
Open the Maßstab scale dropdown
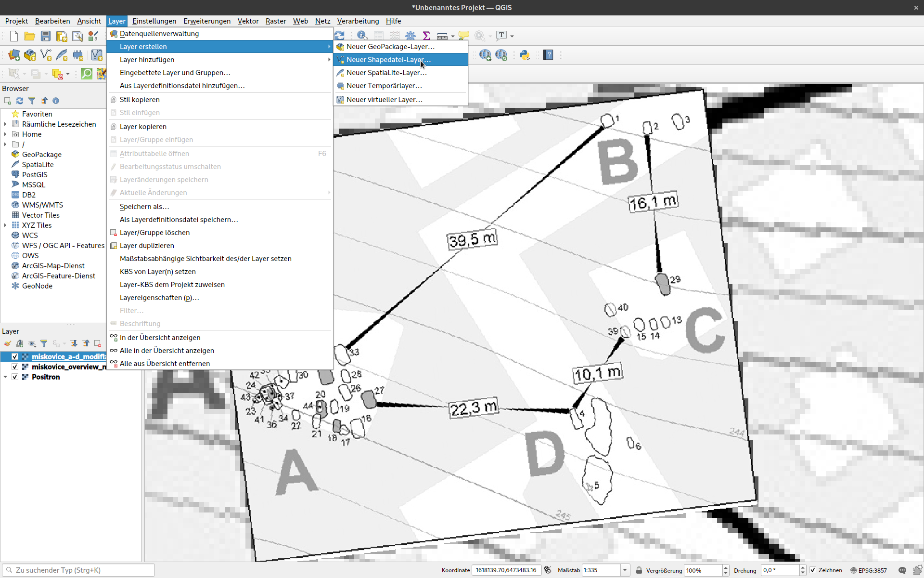625,570
